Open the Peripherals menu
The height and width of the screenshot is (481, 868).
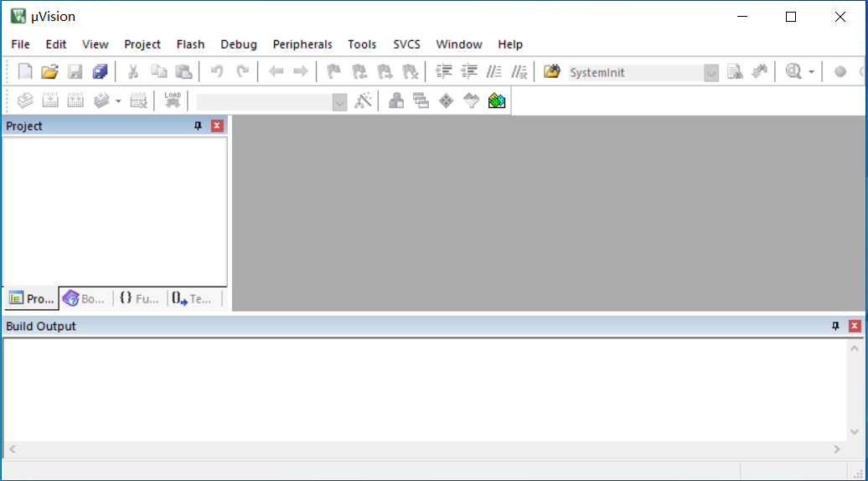(302, 44)
